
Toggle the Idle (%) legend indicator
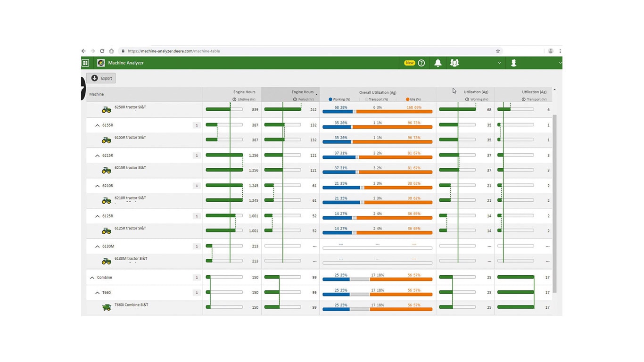(x=408, y=99)
